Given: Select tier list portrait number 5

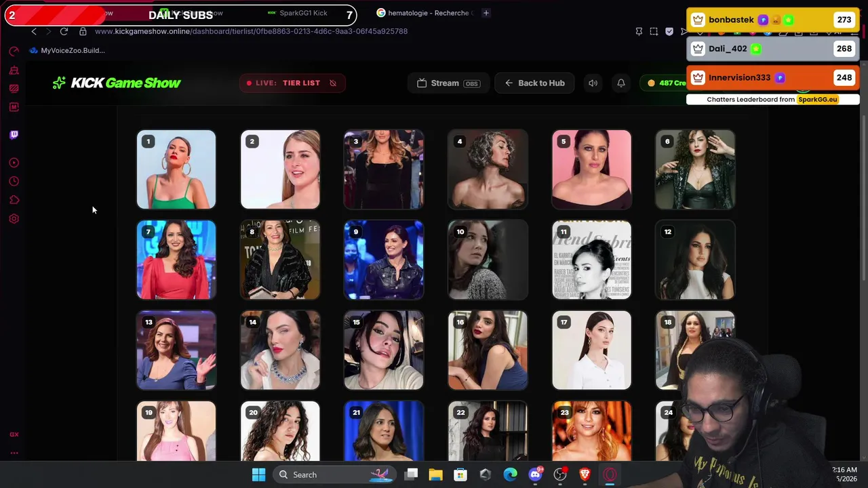Looking at the screenshot, I should coord(591,169).
